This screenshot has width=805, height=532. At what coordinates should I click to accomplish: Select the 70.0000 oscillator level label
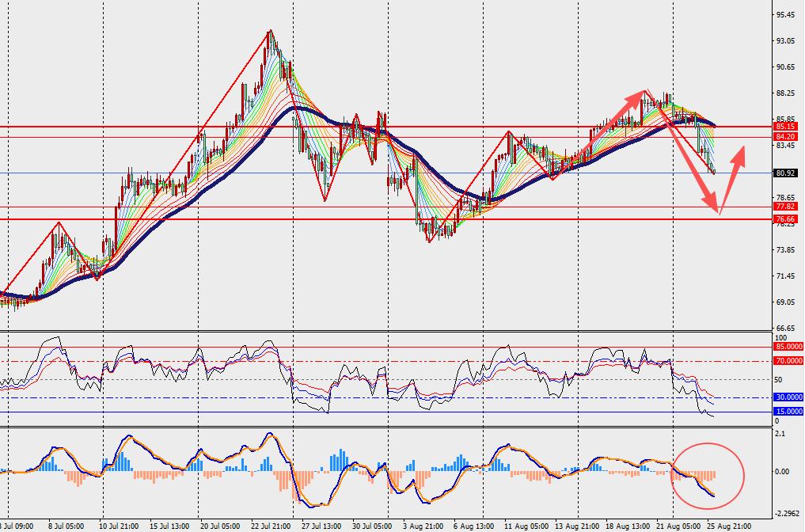788,361
